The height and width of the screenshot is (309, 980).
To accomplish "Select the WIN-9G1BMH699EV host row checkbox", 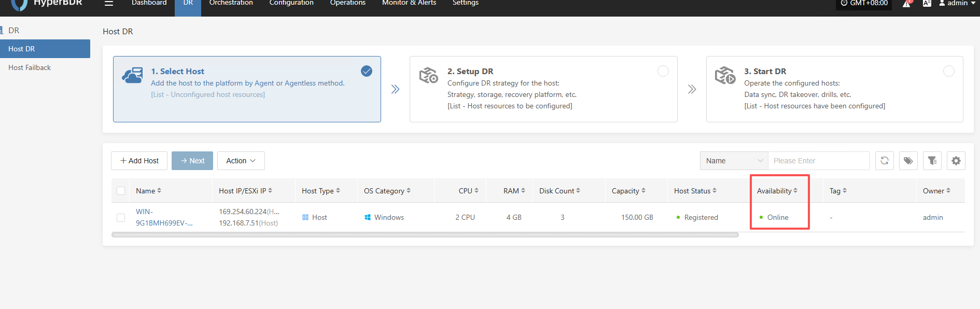I will [121, 217].
